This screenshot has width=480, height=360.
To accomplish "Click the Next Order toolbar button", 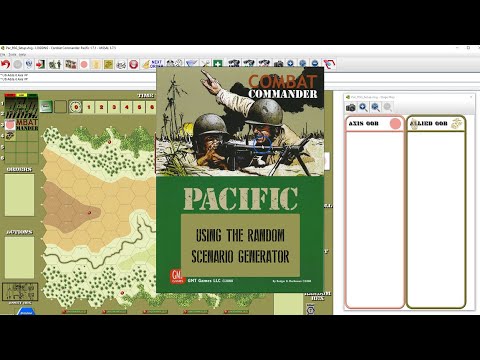I will (152, 64).
